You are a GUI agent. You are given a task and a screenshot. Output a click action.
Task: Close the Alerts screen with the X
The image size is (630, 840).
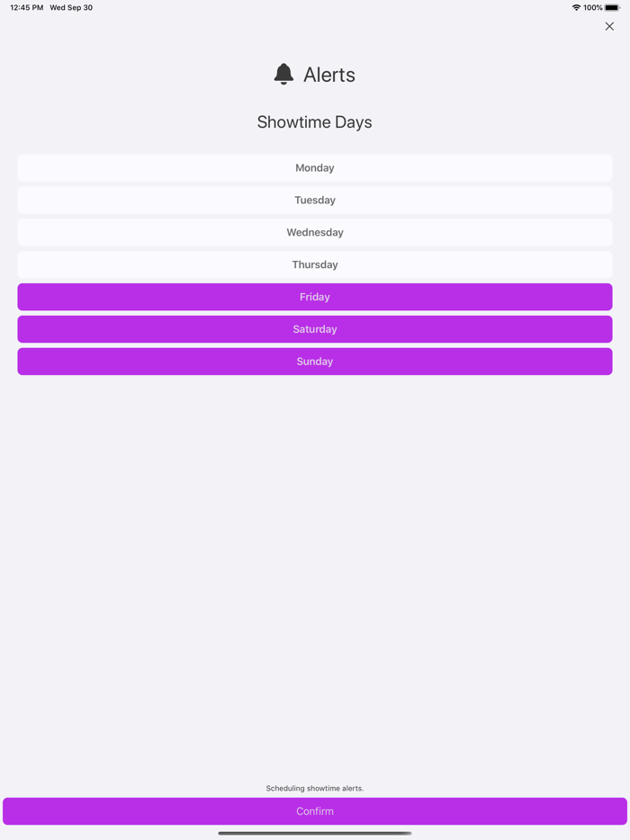point(609,26)
